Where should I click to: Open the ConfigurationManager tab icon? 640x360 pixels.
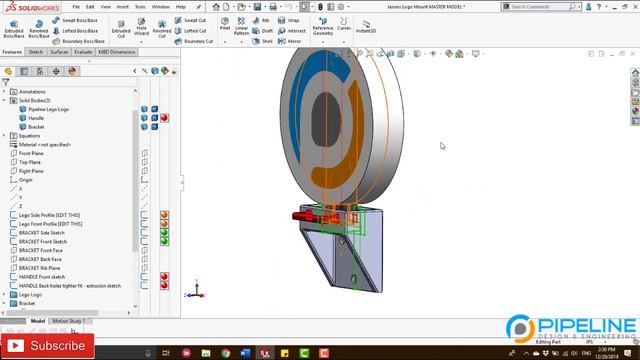[x=40, y=71]
